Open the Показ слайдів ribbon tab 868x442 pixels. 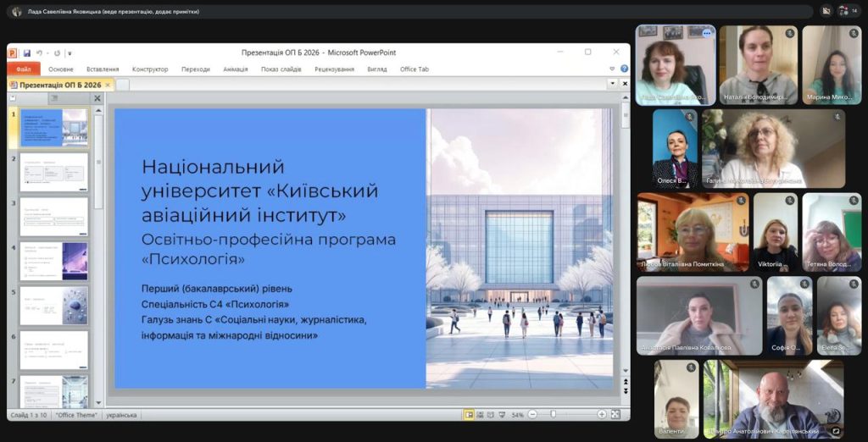[x=280, y=69]
